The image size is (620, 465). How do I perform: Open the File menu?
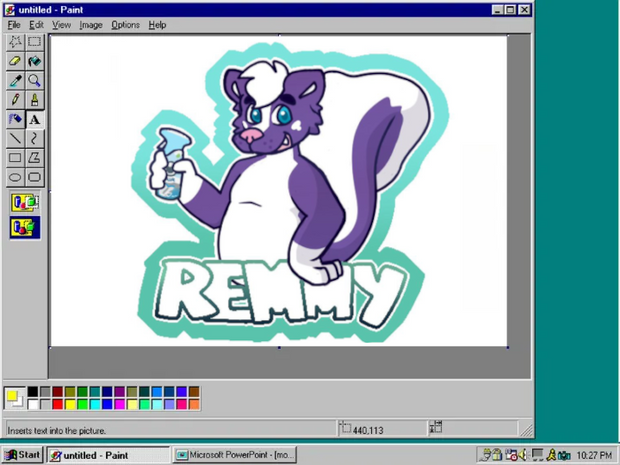[x=14, y=25]
